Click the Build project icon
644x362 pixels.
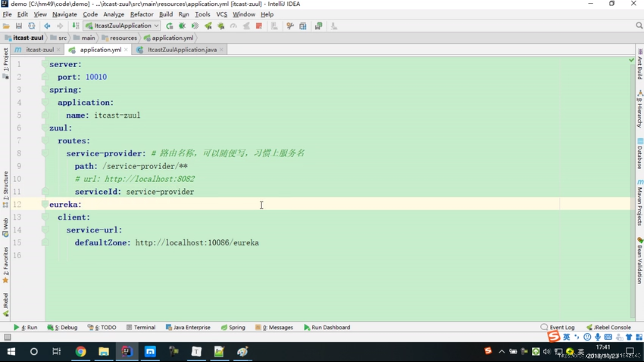point(76,26)
